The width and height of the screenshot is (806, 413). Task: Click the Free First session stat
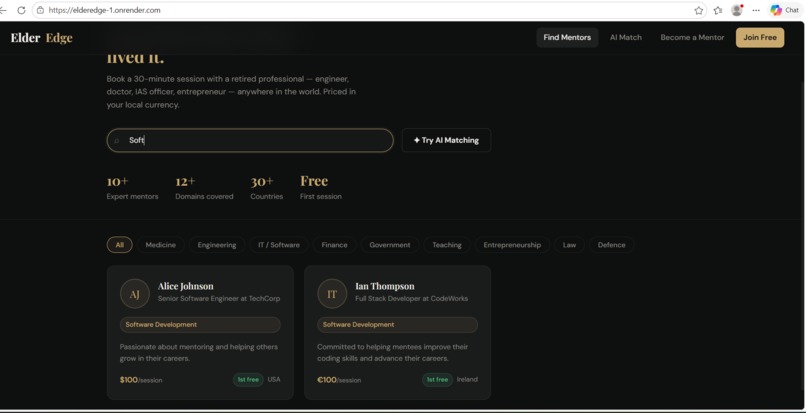(x=321, y=188)
